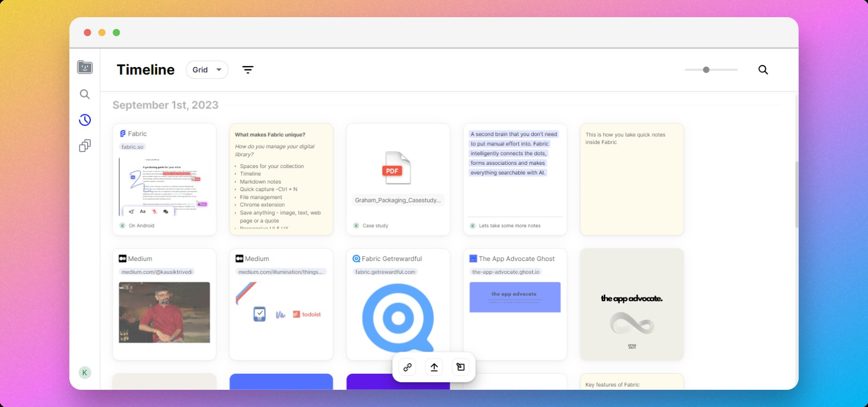
Task: Open the 'Key features of Fabric' note
Action: pyautogui.click(x=632, y=382)
